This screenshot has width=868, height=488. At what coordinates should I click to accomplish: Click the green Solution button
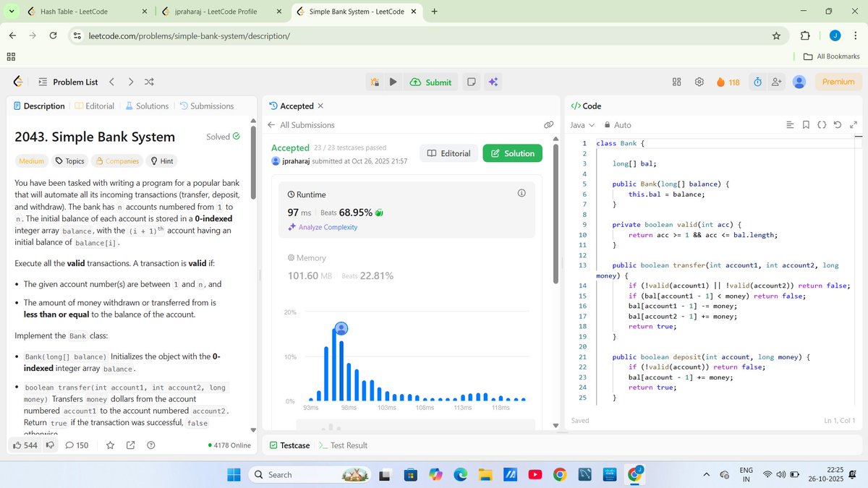click(x=512, y=153)
